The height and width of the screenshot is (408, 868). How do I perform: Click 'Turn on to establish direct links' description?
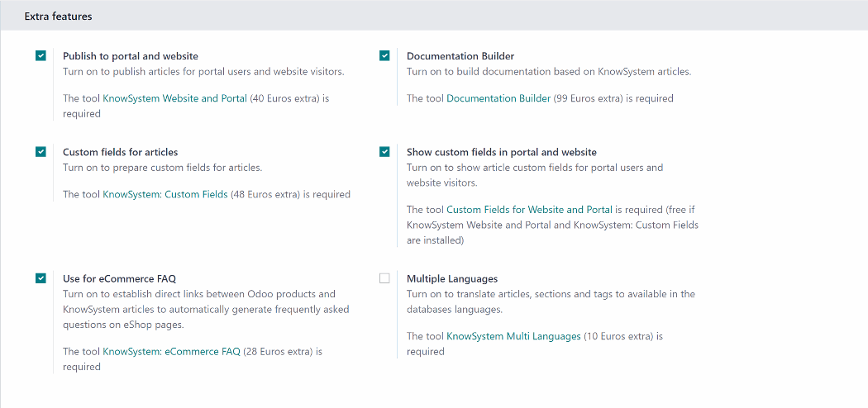tap(206, 310)
